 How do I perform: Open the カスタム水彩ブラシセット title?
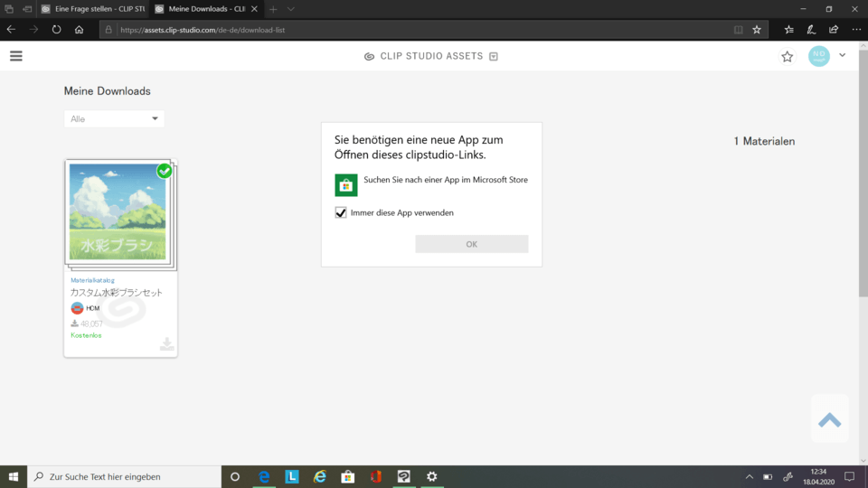click(117, 293)
